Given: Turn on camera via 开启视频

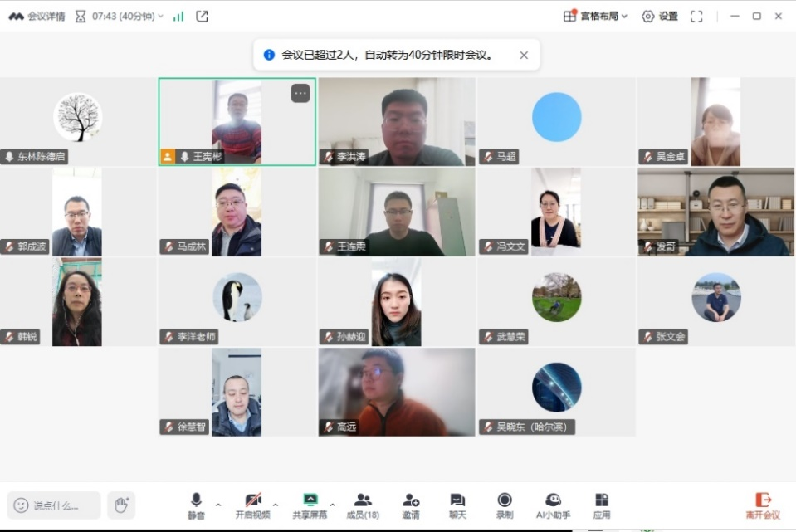Looking at the screenshot, I should tap(252, 505).
